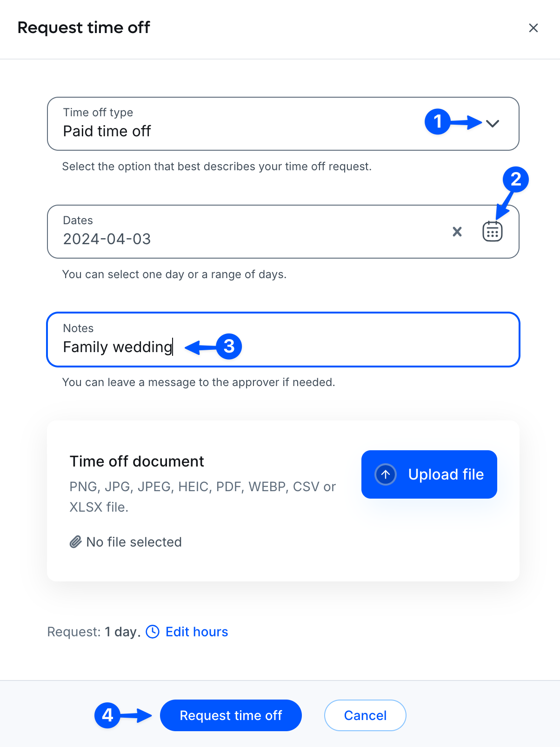Click the Cancel button
Screen dimensions: 560x747
tap(365, 715)
